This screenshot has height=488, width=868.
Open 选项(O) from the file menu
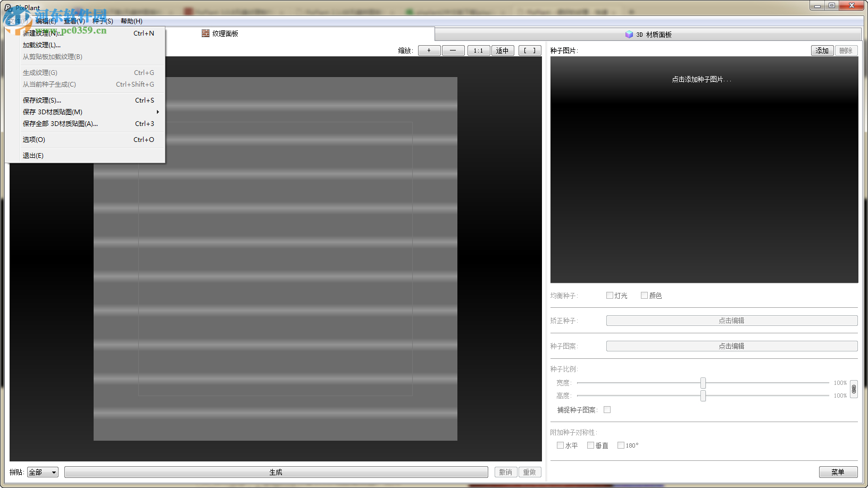[85, 140]
